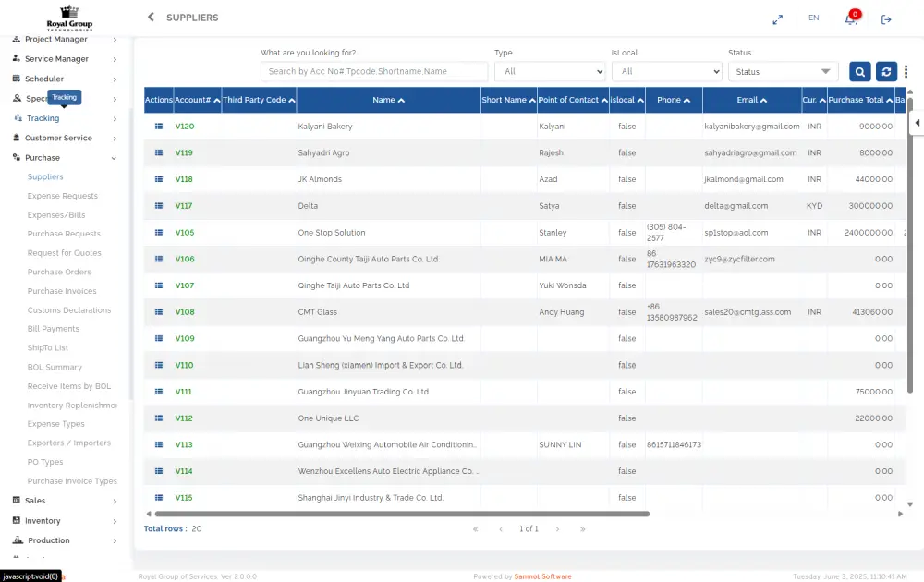Open the IsLocal filter dropdown
Image resolution: width=924 pixels, height=582 pixels.
coord(666,72)
